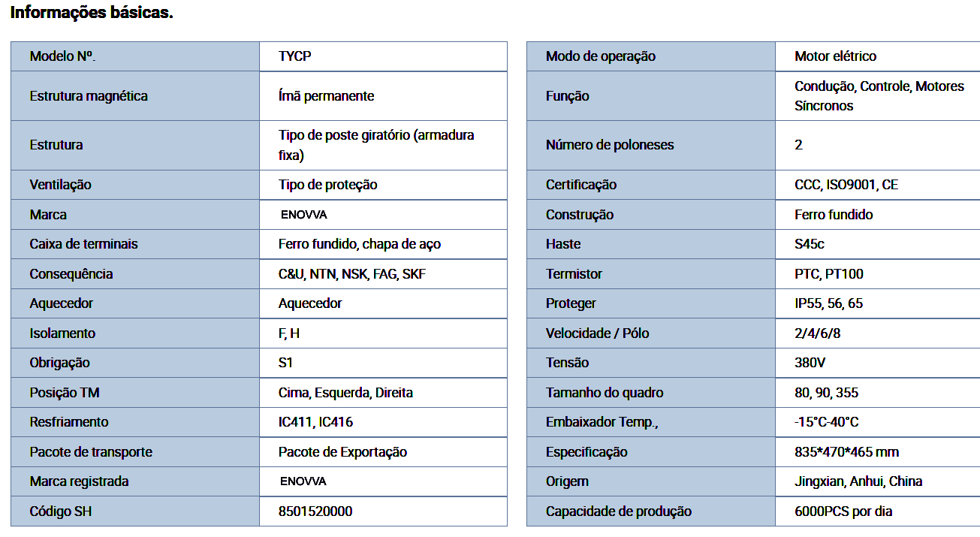Click the 'Modo de operação' label

601,56
